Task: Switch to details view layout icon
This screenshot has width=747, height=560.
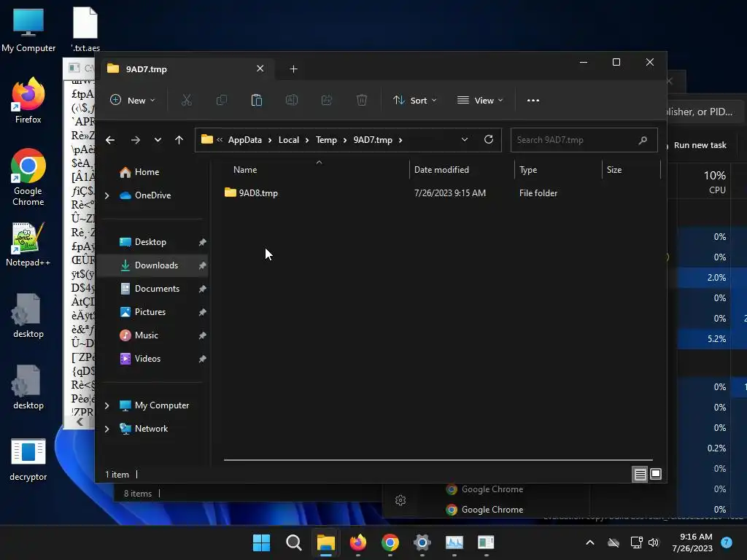Action: [640, 474]
